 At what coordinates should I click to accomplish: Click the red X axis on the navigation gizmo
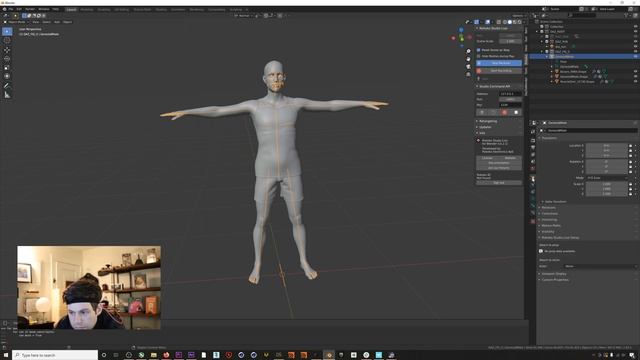coord(453,38)
